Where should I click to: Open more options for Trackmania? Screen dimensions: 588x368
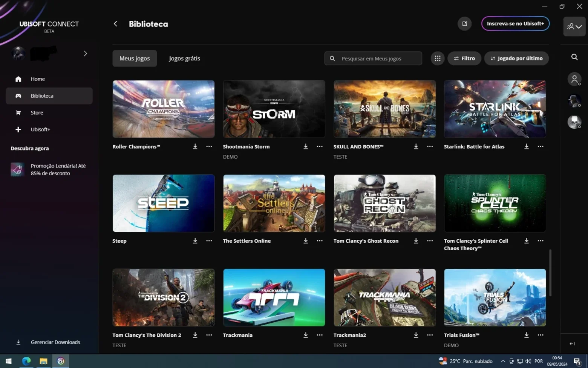click(320, 335)
